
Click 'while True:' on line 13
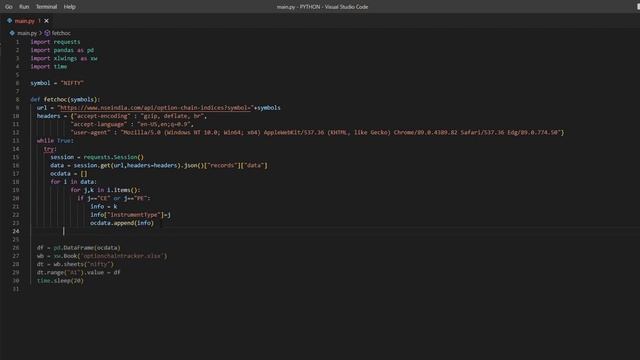pyautogui.click(x=55, y=141)
